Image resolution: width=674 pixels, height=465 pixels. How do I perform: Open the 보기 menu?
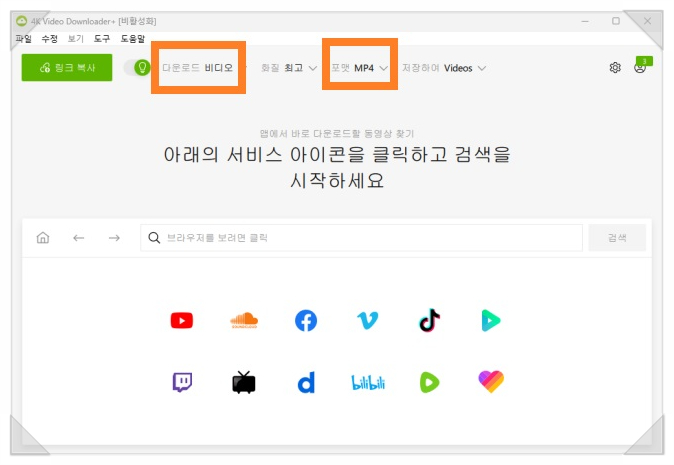76,39
